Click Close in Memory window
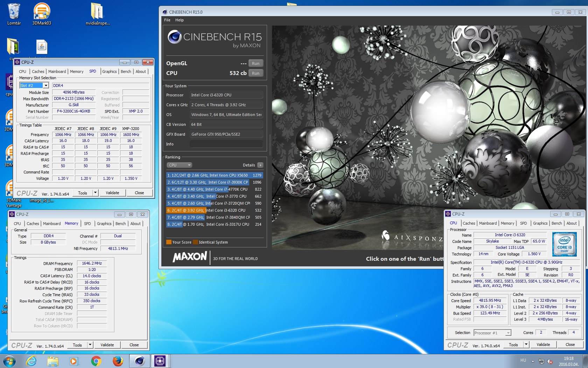Screen dimensions: 588x368 pos(134,345)
